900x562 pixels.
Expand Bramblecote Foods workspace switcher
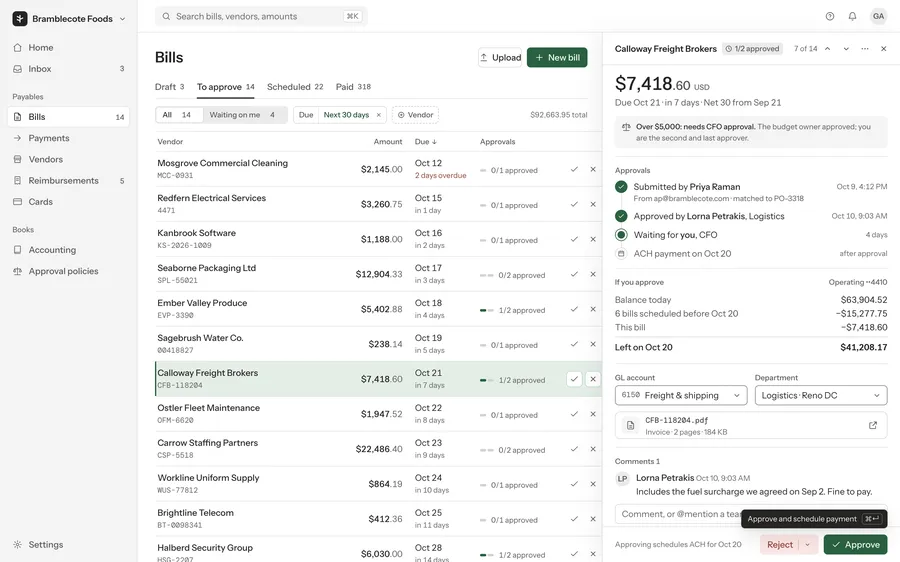click(122, 19)
